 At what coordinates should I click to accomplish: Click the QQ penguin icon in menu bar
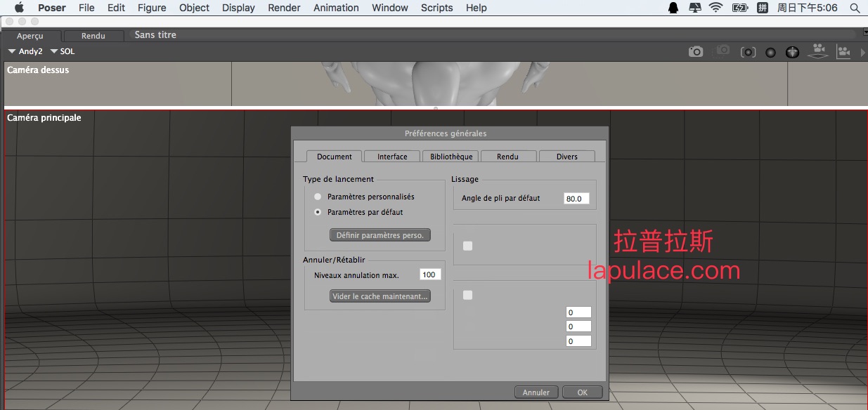click(x=673, y=8)
